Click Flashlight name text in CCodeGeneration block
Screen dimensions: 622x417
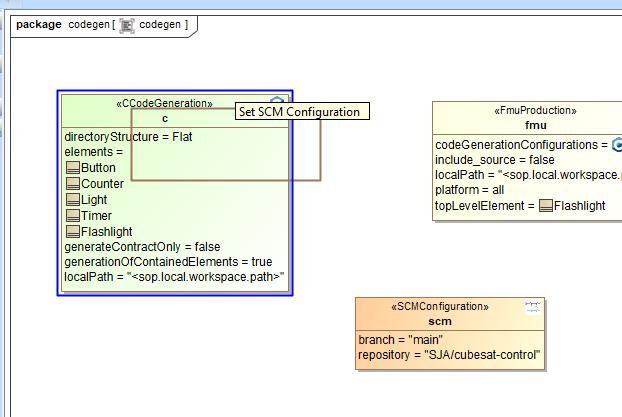coord(107,231)
